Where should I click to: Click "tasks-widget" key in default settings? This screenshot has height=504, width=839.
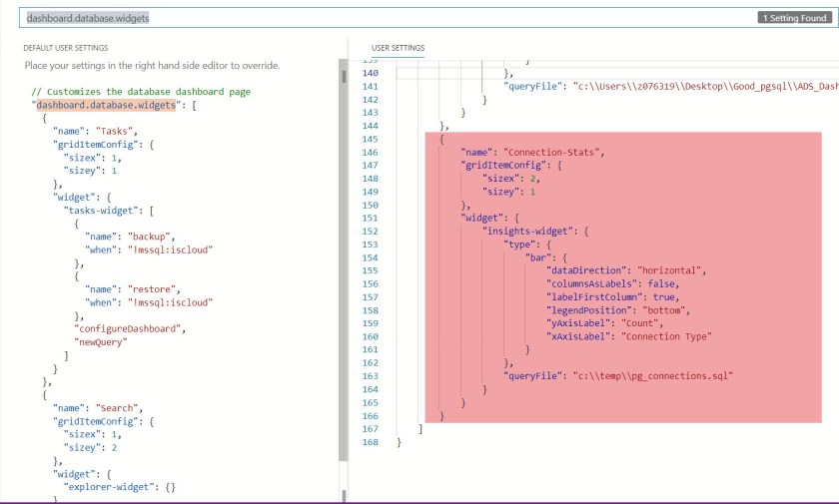pos(102,210)
